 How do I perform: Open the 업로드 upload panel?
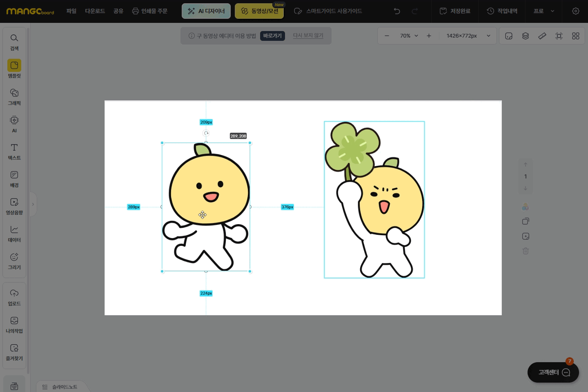14,297
